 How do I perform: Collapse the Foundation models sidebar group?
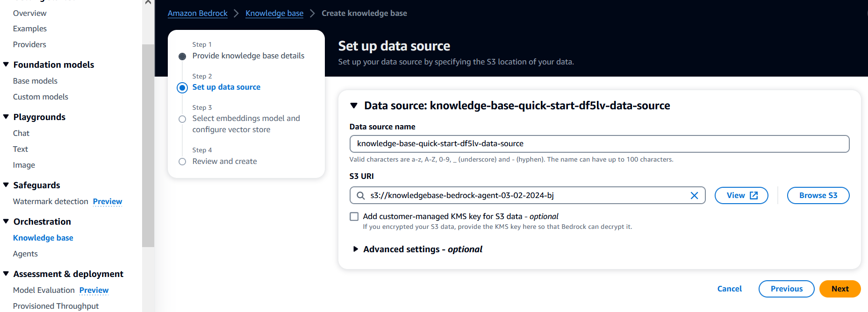[6, 64]
